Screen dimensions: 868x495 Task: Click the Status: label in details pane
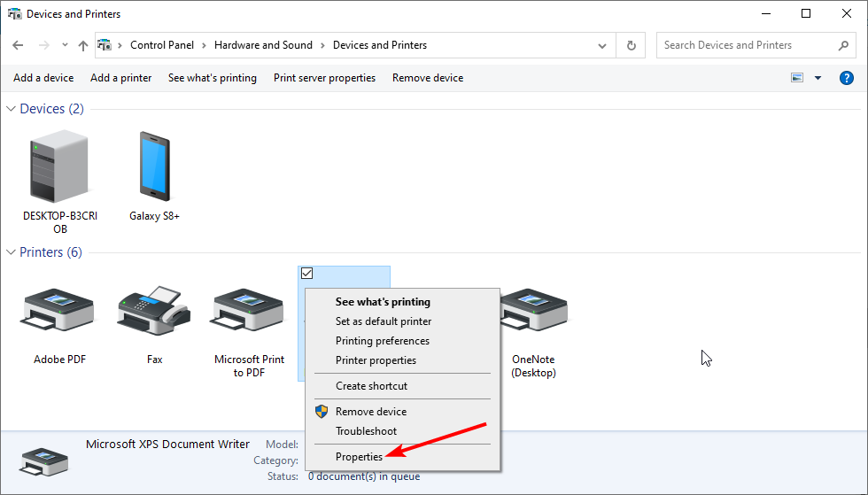[283, 476]
